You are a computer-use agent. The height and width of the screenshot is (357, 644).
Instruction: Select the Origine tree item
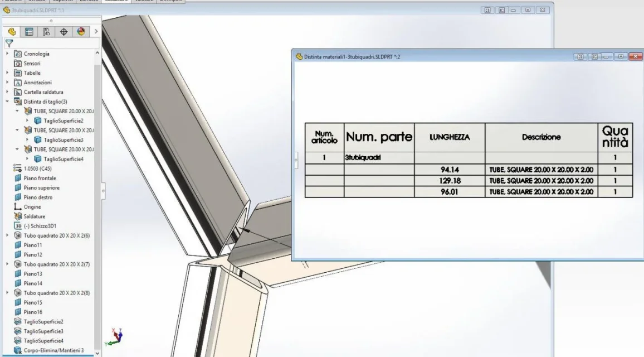tap(32, 207)
